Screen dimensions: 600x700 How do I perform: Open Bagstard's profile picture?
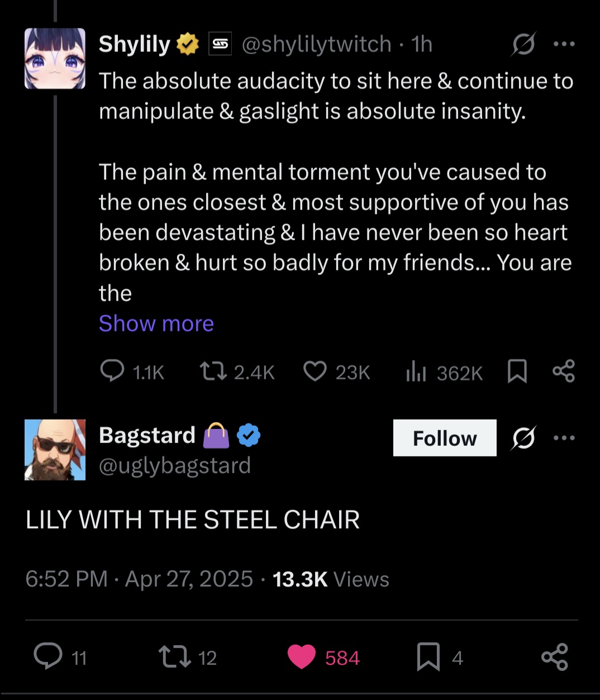pyautogui.click(x=55, y=450)
